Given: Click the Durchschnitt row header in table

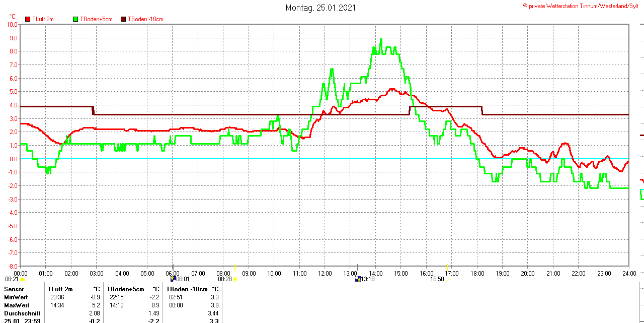Looking at the screenshot, I should tap(22, 313).
